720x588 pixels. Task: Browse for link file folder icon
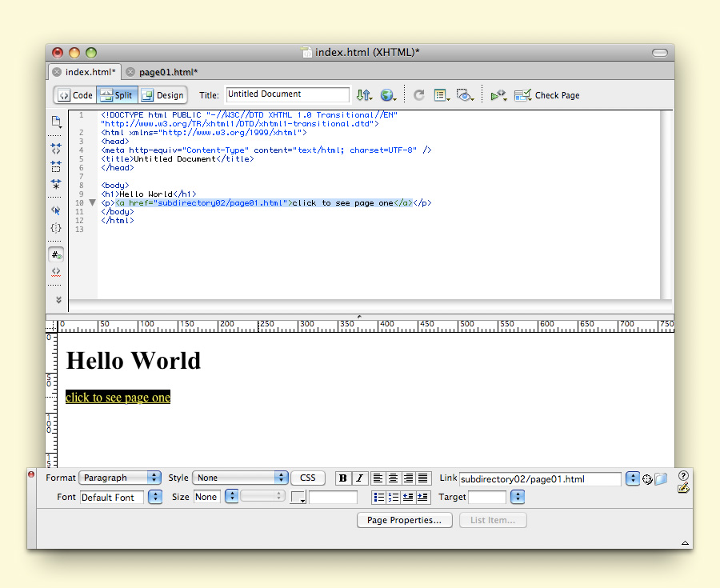tap(661, 478)
